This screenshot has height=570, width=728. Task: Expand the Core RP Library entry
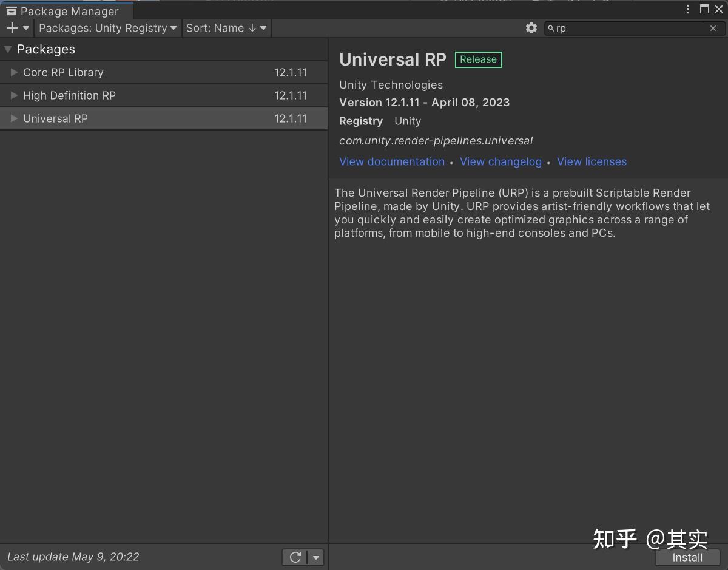click(13, 72)
